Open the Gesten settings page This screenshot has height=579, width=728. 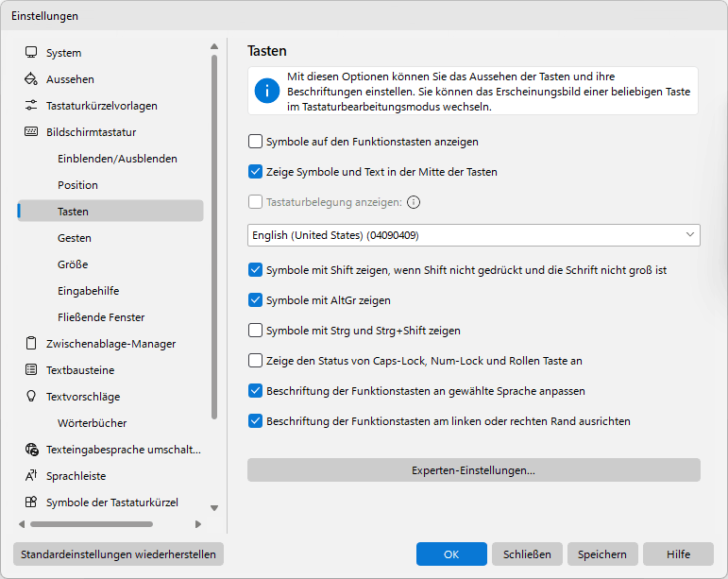click(110, 238)
